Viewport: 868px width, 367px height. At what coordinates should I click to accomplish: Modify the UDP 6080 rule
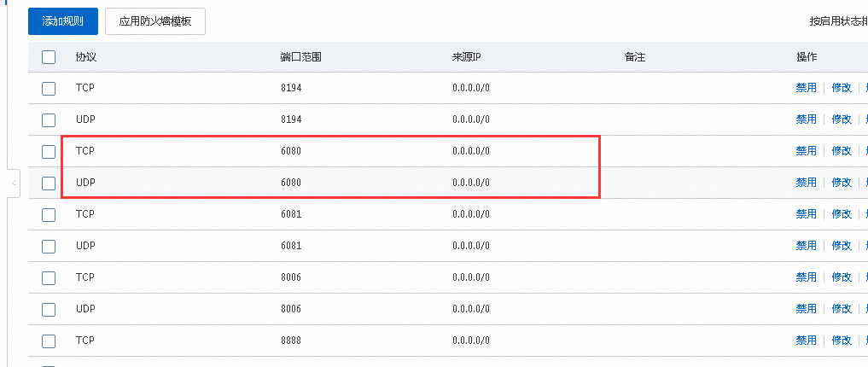tap(842, 183)
